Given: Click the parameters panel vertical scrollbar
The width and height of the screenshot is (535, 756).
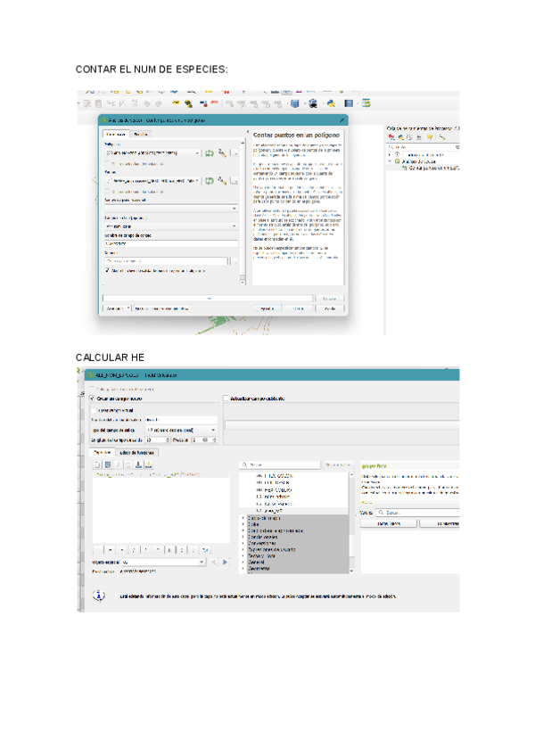Looking at the screenshot, I should point(243,212).
